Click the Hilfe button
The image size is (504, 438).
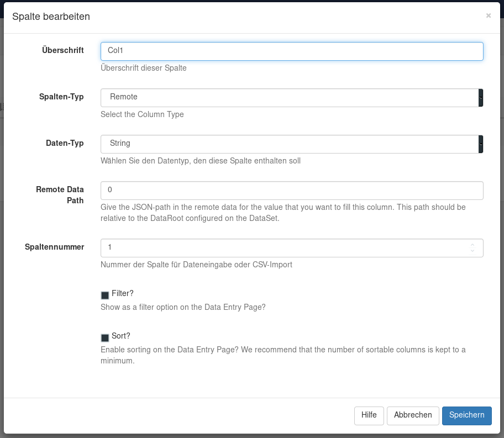(x=369, y=415)
